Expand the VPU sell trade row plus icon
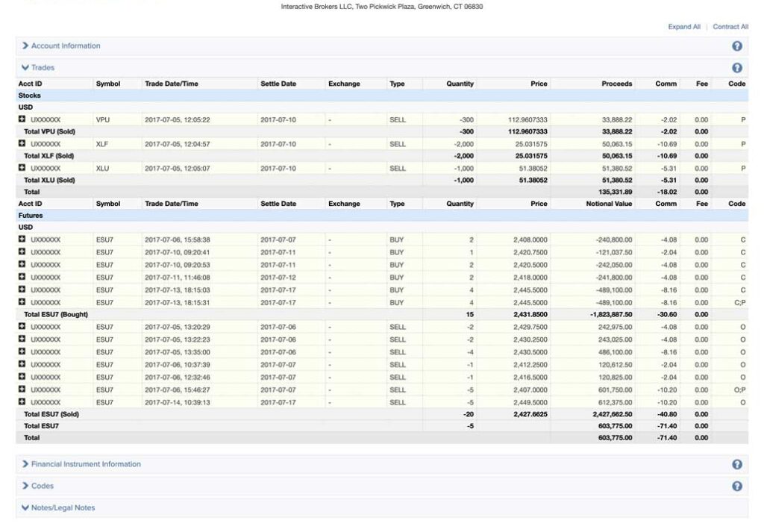The width and height of the screenshot is (764, 532). pyautogui.click(x=22, y=119)
